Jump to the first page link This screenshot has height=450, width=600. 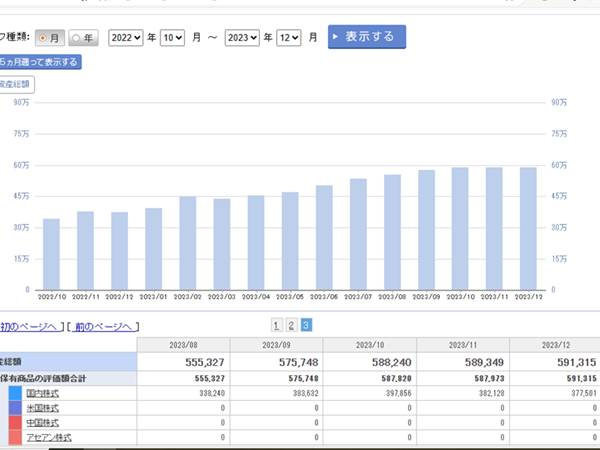point(32,327)
